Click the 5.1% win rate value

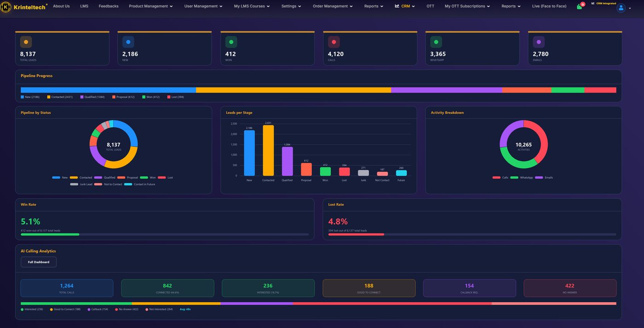30,222
